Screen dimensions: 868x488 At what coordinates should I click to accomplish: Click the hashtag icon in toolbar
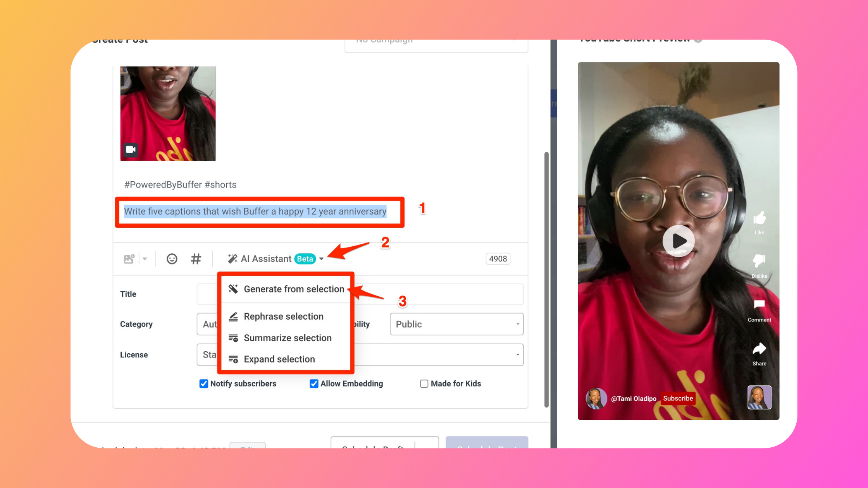pos(196,258)
